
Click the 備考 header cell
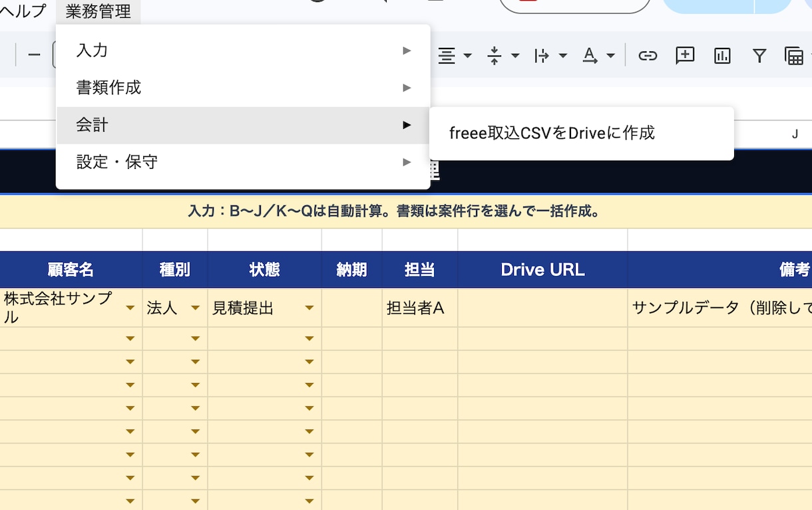click(x=720, y=269)
